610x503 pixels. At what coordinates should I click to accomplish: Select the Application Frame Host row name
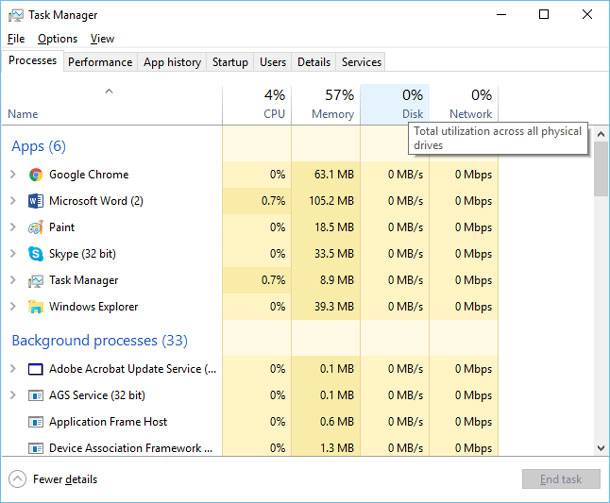tap(108, 422)
